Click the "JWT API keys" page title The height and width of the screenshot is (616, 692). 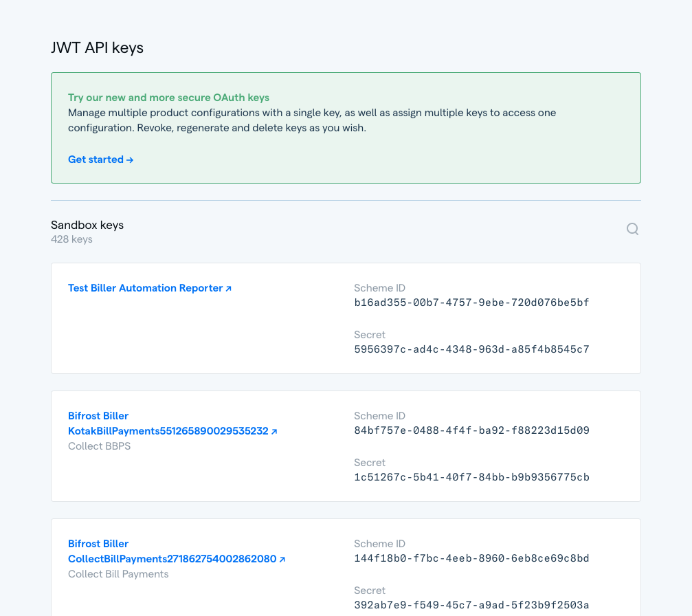click(97, 47)
